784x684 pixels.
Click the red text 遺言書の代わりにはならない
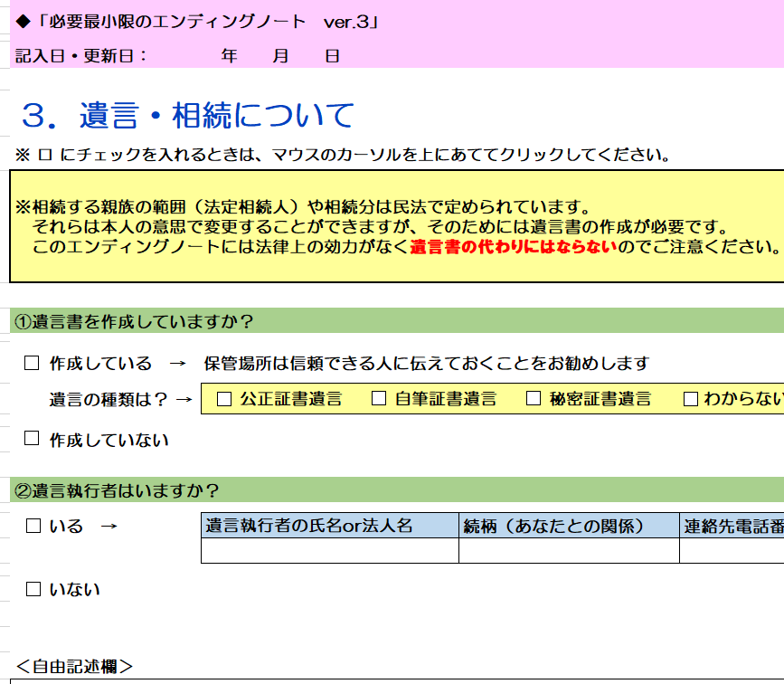point(514,247)
